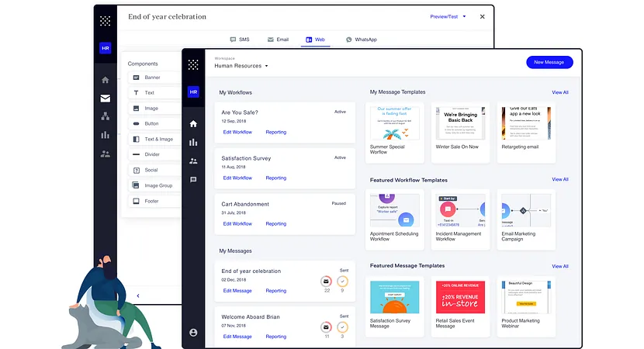Open Reporting for End of year celebration

[276, 291]
